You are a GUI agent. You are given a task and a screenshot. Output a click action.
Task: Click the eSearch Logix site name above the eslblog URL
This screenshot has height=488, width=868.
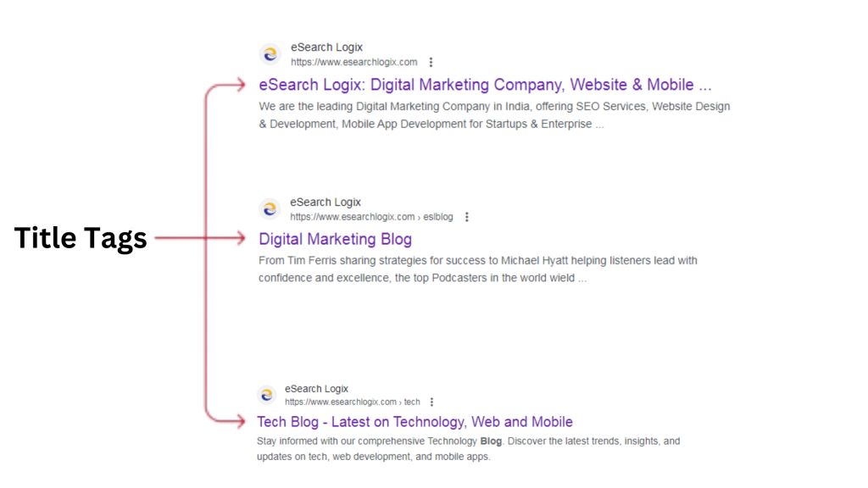coord(325,202)
